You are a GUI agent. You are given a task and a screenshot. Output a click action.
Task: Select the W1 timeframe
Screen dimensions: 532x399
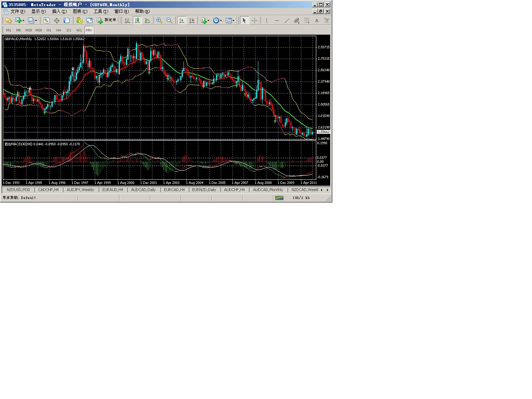pyautogui.click(x=79, y=30)
